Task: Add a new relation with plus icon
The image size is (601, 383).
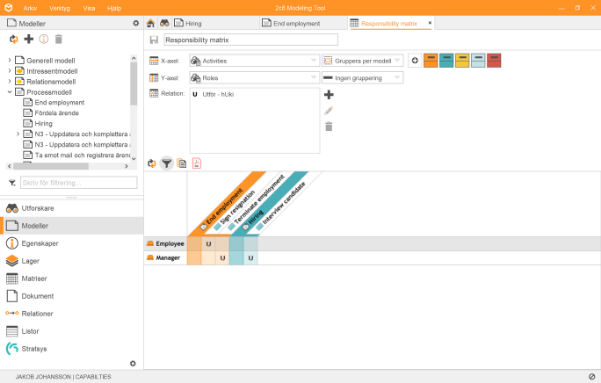Action: click(328, 94)
